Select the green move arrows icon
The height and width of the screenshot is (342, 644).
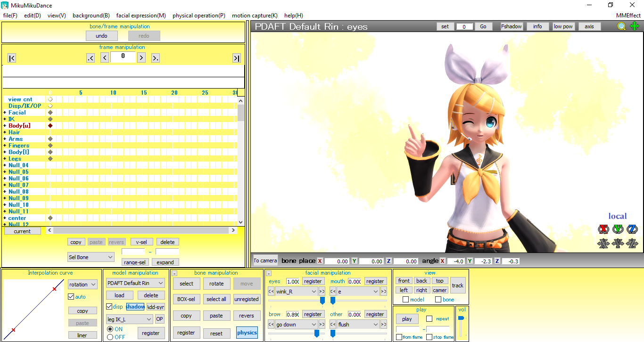(x=635, y=26)
